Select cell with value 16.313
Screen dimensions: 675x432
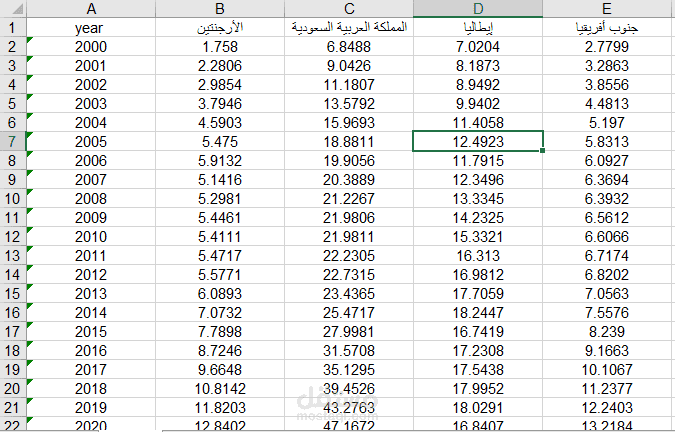click(x=478, y=256)
